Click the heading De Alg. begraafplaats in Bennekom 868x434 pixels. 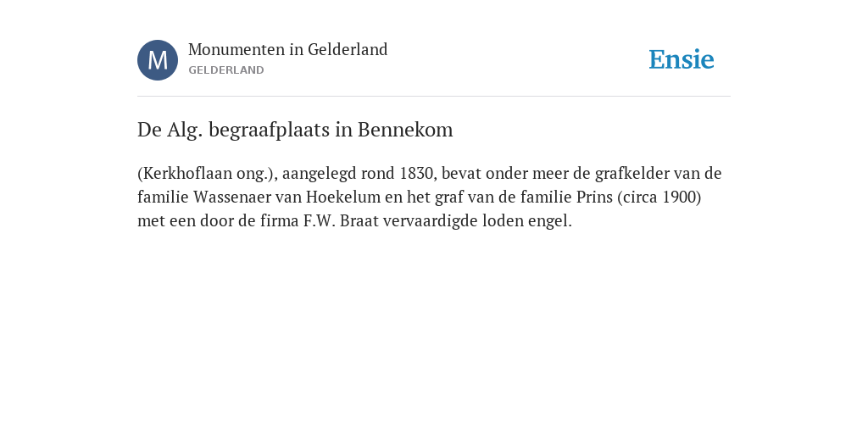point(295,130)
